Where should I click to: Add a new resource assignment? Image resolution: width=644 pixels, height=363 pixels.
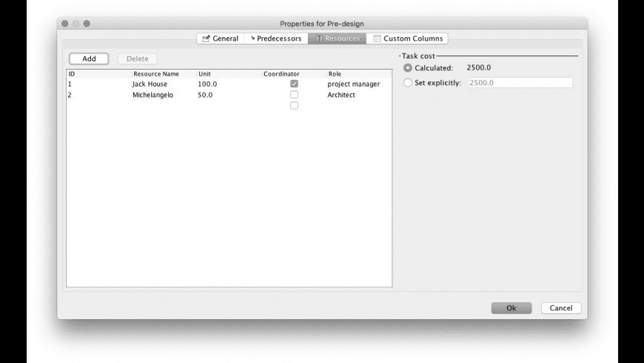(89, 59)
